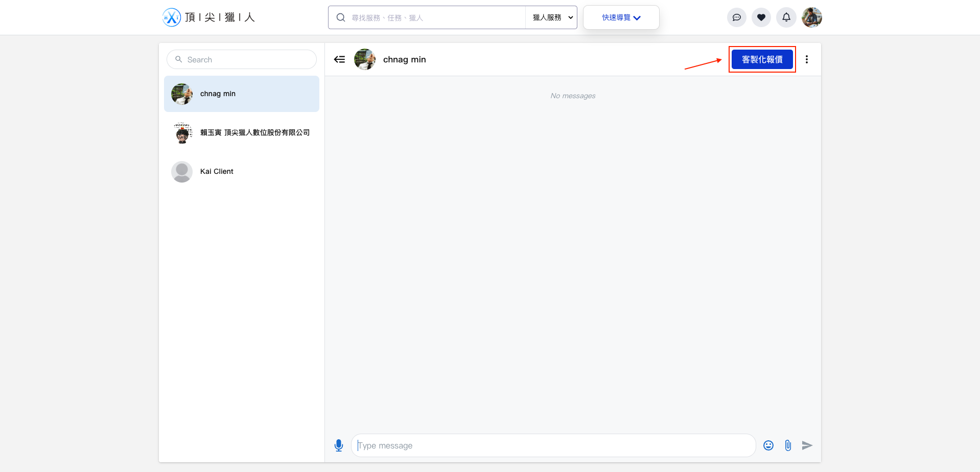Viewport: 980px width, 472px height.
Task: Open the chat with 賴玉寅 頂尖獵人數位股份有限公司
Action: pyautogui.click(x=242, y=133)
